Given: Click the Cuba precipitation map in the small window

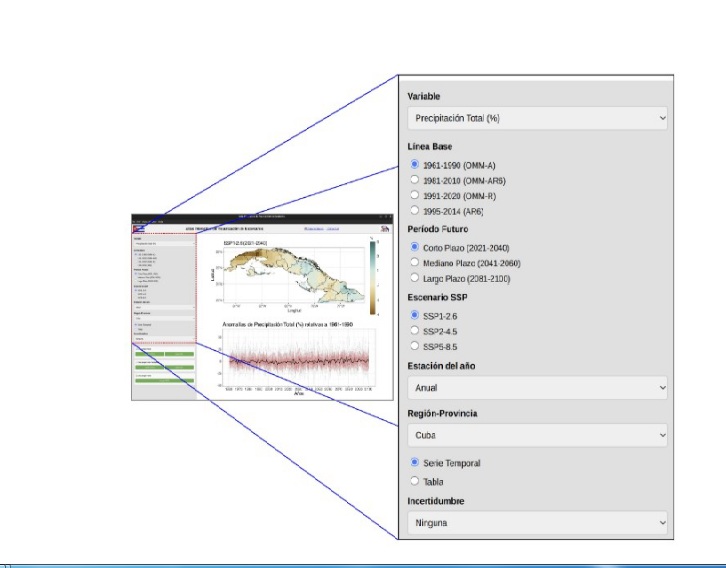Looking at the screenshot, I should pos(294,275).
